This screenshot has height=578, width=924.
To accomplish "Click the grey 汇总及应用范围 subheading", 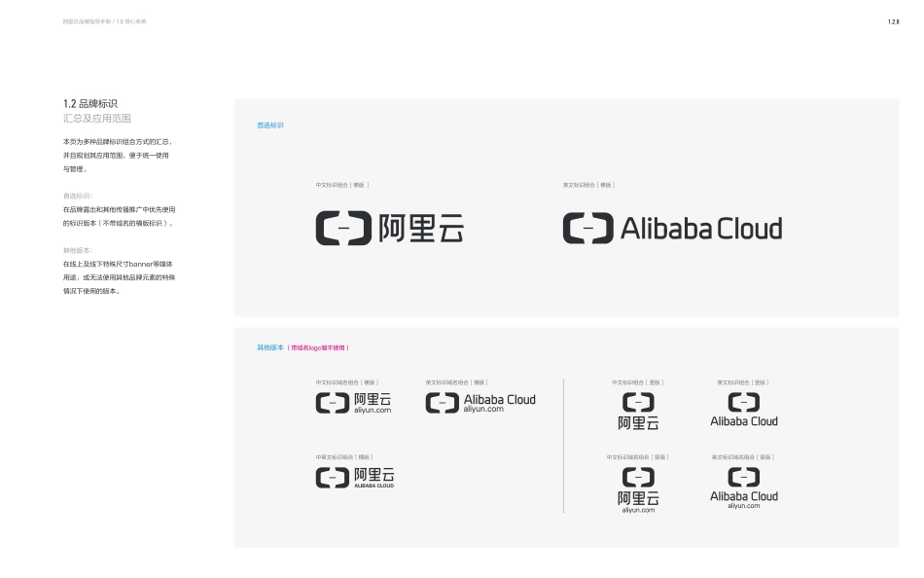I will click(x=96, y=118).
